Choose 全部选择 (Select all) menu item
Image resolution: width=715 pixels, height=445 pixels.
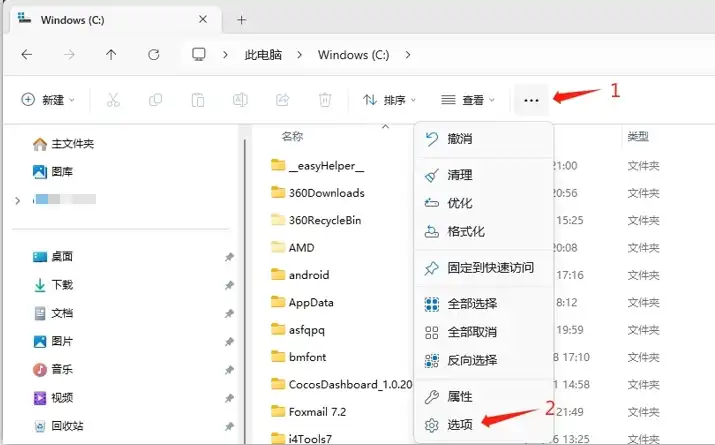point(484,304)
